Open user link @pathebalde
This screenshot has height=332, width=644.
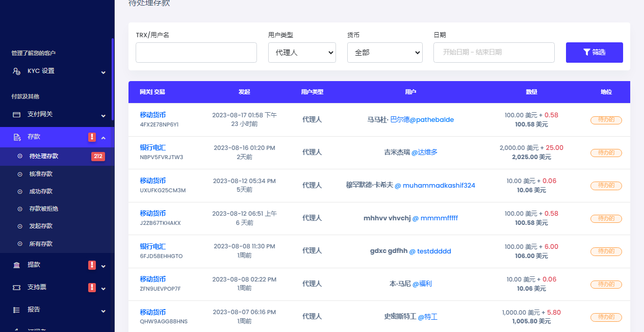point(431,120)
